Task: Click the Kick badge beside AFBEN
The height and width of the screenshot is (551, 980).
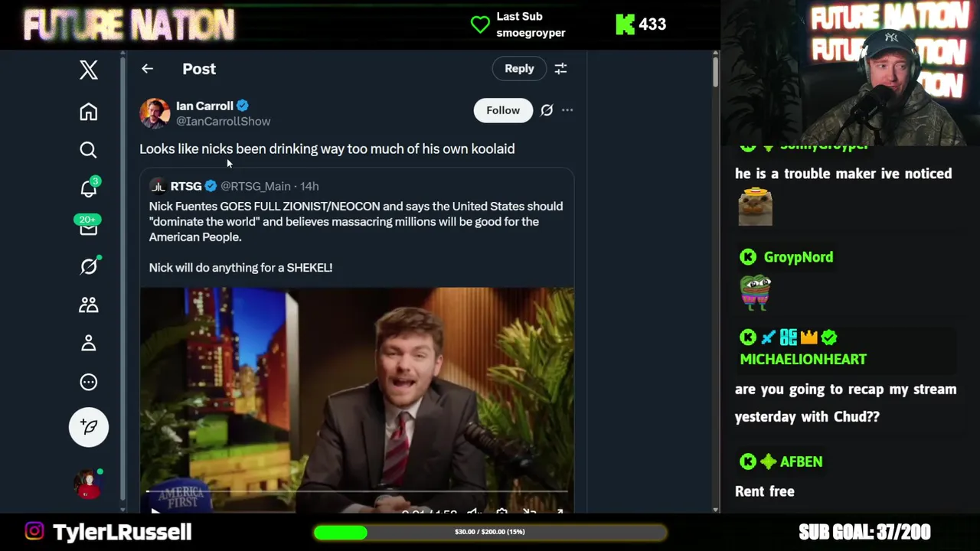Action: click(748, 461)
